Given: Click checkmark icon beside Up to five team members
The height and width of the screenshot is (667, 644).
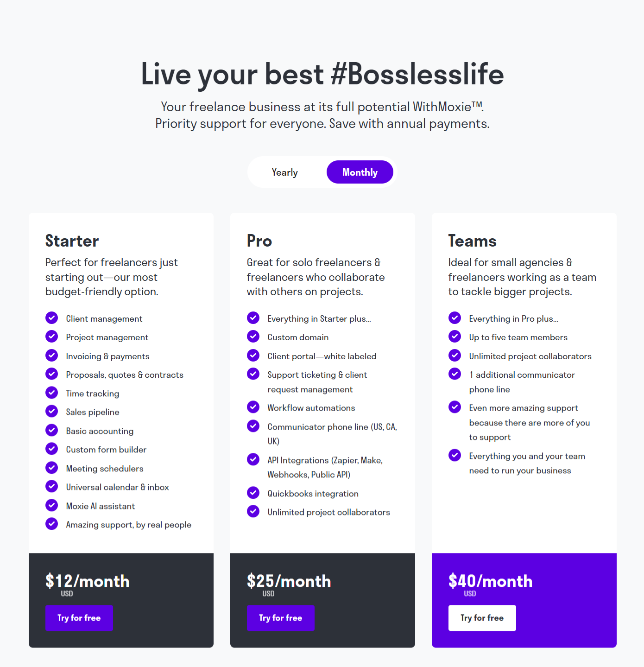Looking at the screenshot, I should pyautogui.click(x=455, y=337).
